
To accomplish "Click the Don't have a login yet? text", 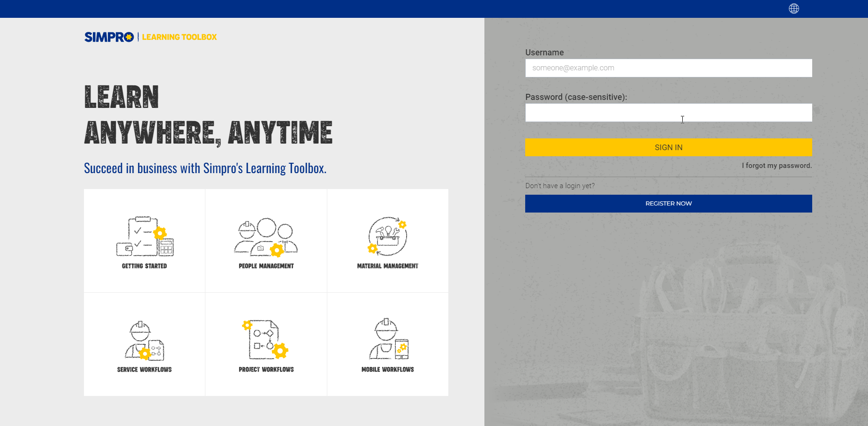I will tap(560, 186).
